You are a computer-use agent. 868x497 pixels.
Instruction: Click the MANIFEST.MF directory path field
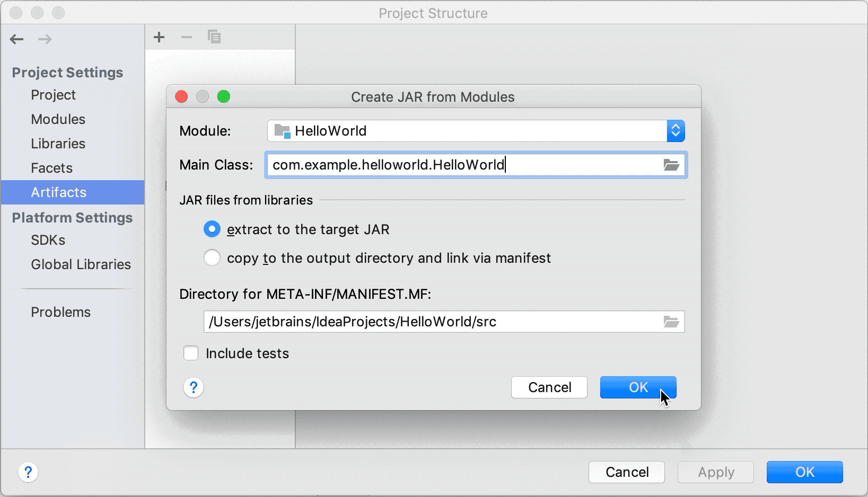click(x=429, y=322)
